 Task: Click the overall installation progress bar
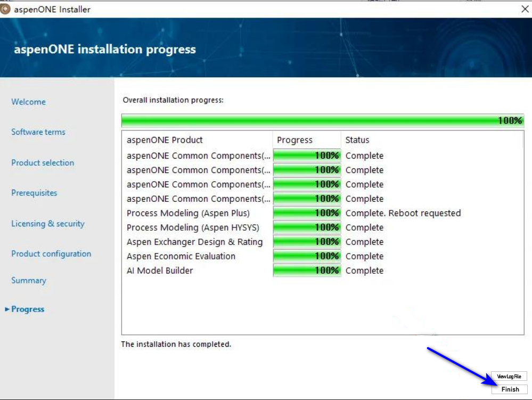pyautogui.click(x=323, y=120)
